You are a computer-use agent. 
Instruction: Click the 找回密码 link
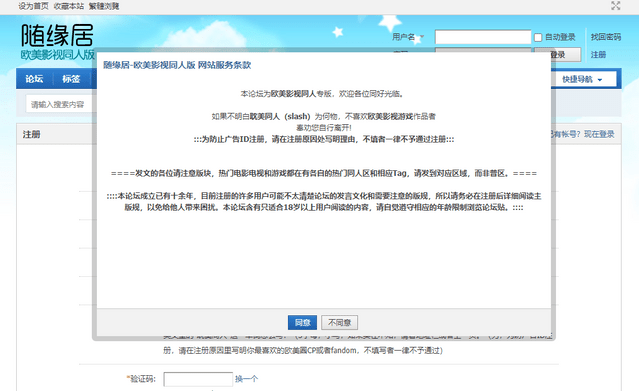point(606,37)
